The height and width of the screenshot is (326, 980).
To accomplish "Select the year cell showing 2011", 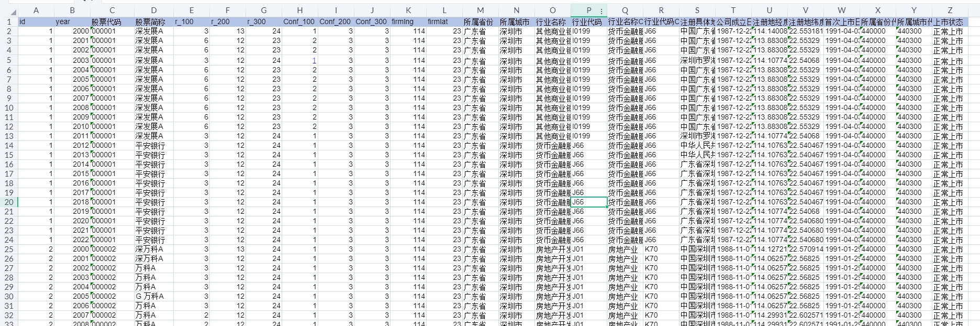I will (x=72, y=136).
